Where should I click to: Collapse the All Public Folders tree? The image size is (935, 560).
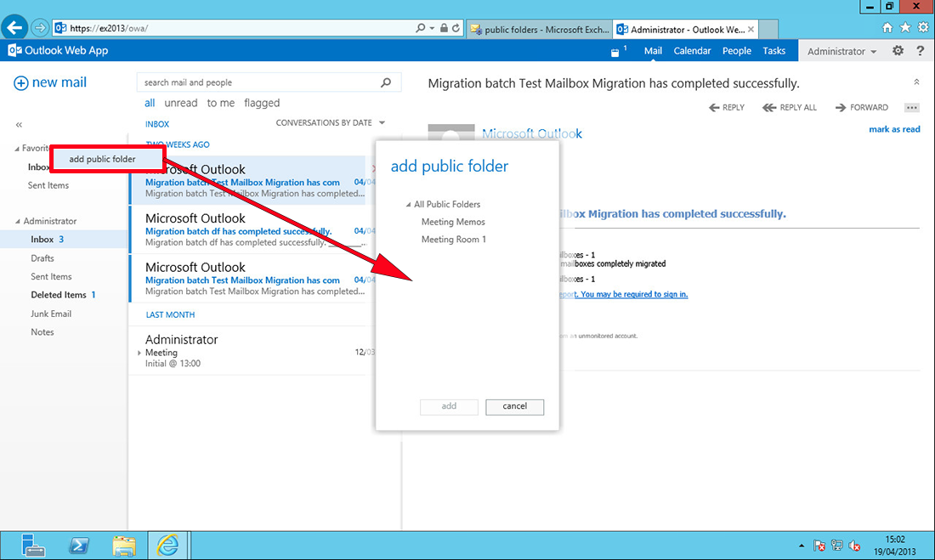click(408, 204)
